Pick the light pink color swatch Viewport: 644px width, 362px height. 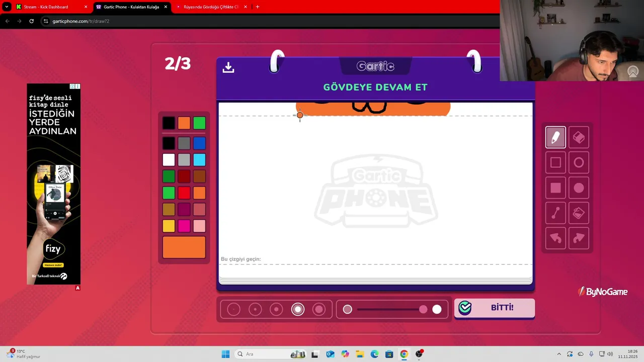click(199, 226)
